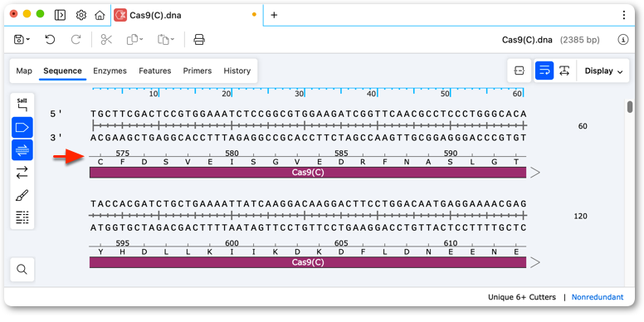Click the ruler mark 30
The width and height of the screenshot is (644, 322).
(x=299, y=94)
